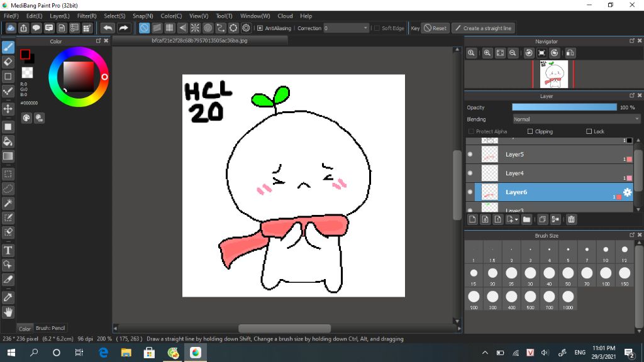
Task: Adjust the layer Opacity slider
Action: (x=564, y=107)
